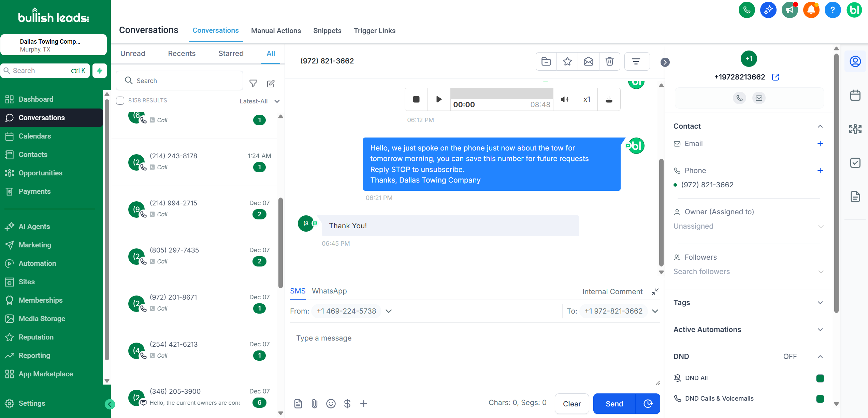Change the playback speed from x1
Screen dimensions: 868x418
point(587,99)
